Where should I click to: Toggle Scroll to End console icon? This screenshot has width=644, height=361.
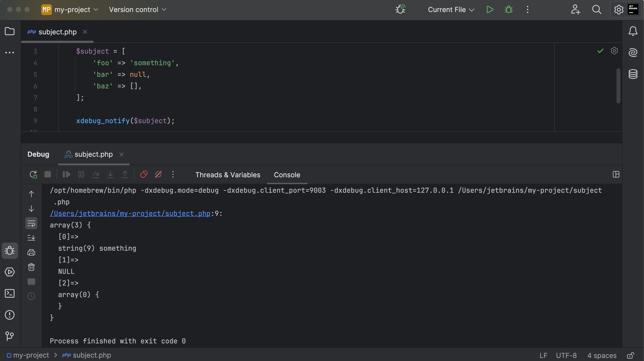point(31,238)
